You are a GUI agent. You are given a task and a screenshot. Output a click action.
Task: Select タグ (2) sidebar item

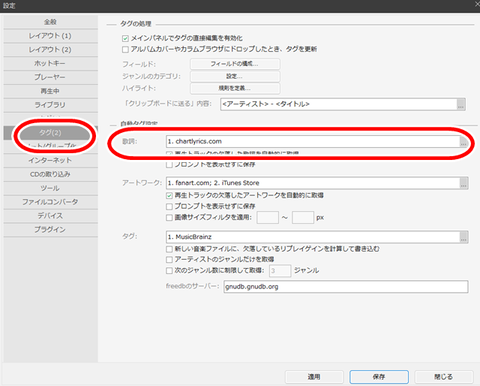point(50,133)
